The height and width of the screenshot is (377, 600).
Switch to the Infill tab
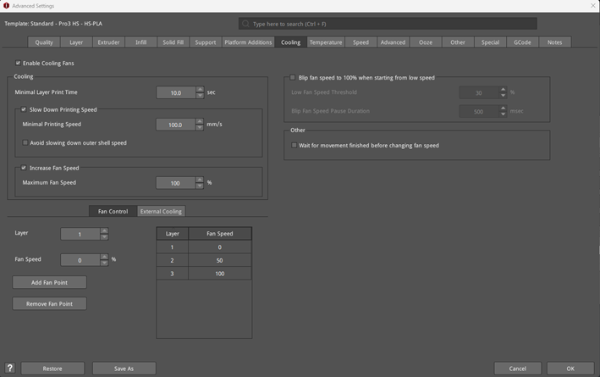coord(141,42)
